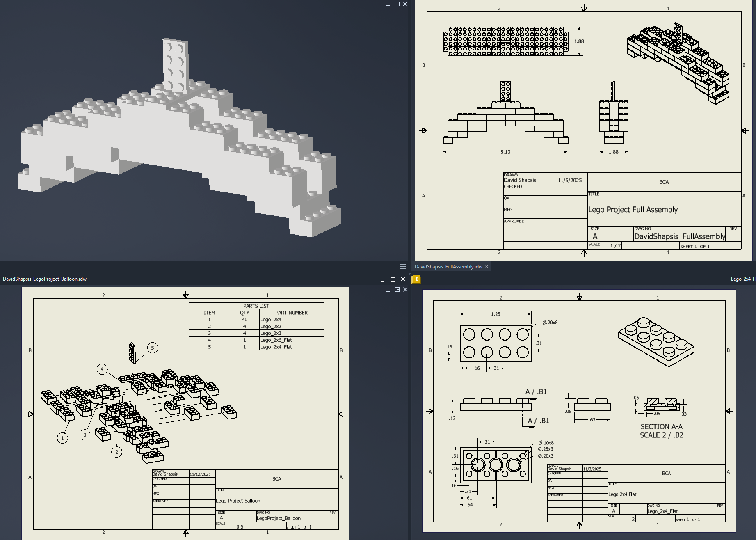Close the DavidShapsis_FullAssembly.idw tab
Image resolution: width=756 pixels, height=540 pixels.
coord(487,266)
